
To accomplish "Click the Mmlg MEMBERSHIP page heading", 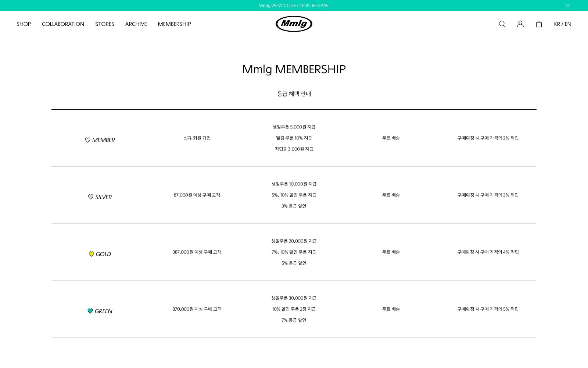I will [x=294, y=69].
